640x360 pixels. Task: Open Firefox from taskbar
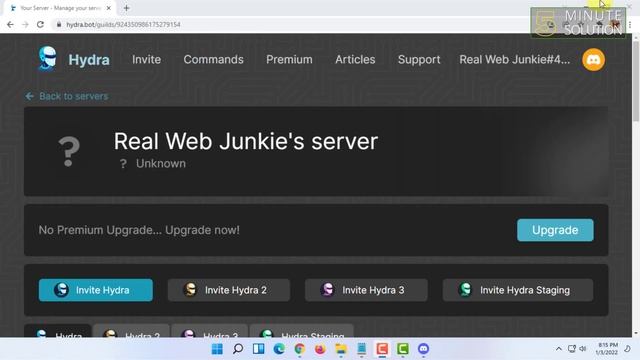click(x=320, y=349)
